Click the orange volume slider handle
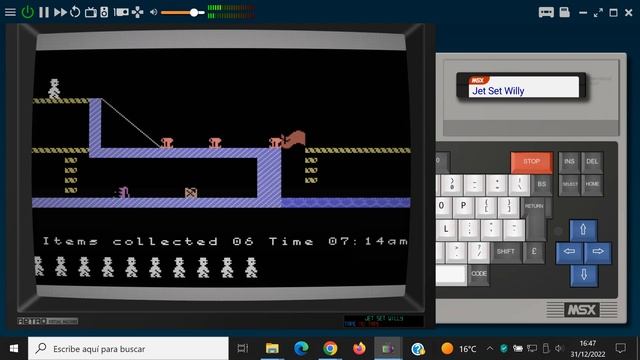This screenshot has height=360, width=640. pyautogui.click(x=194, y=12)
